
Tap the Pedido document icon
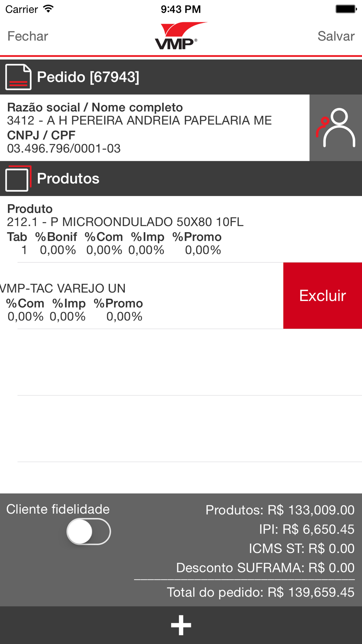tap(18, 77)
